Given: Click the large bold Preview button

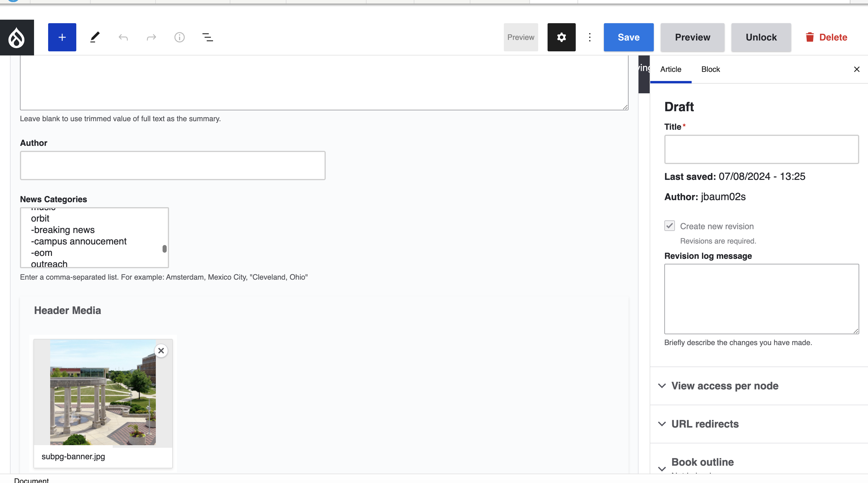Looking at the screenshot, I should coord(693,37).
